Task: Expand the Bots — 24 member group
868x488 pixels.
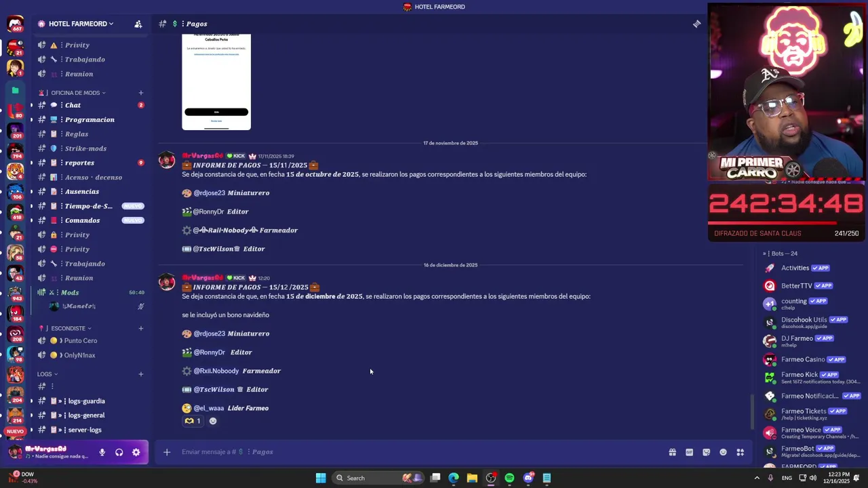Action: 780,253
